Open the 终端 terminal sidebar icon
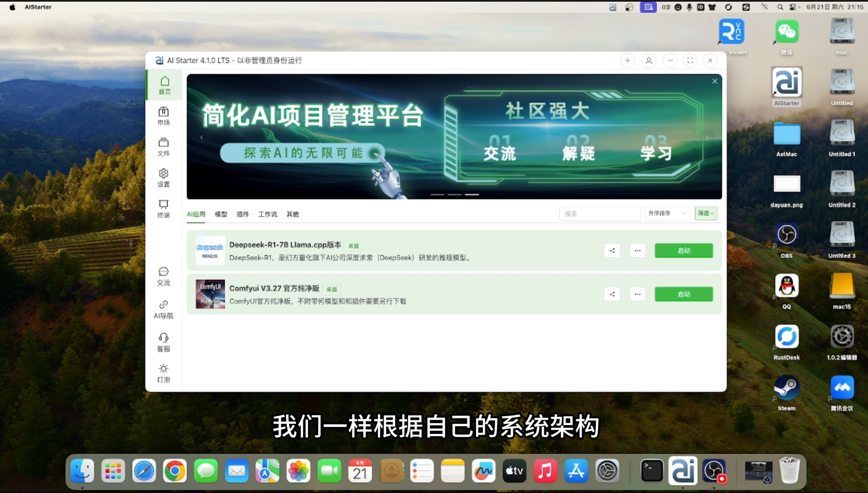The height and width of the screenshot is (493, 868). [x=163, y=209]
